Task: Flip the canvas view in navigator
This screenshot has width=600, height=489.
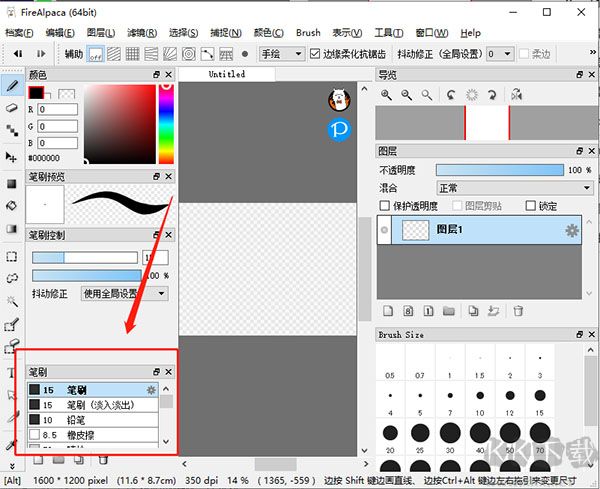Action: pyautogui.click(x=517, y=95)
